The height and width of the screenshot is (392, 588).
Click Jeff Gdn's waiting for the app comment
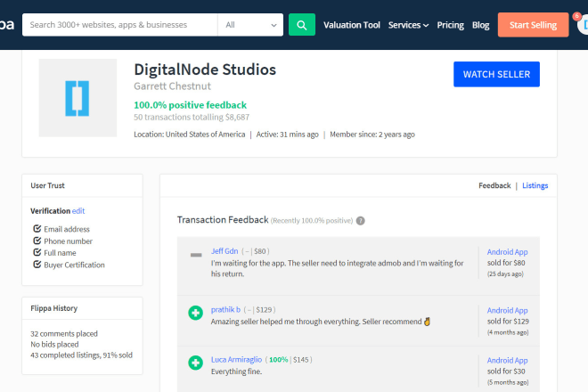point(338,268)
